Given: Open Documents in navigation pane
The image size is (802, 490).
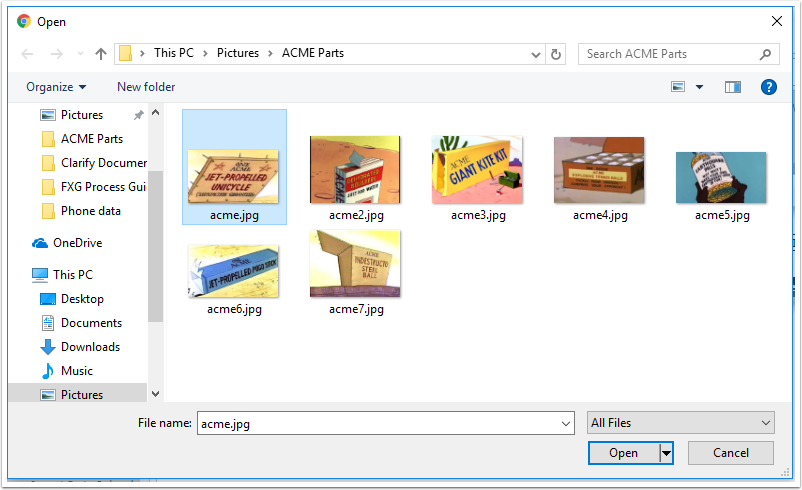Looking at the screenshot, I should click(x=91, y=323).
